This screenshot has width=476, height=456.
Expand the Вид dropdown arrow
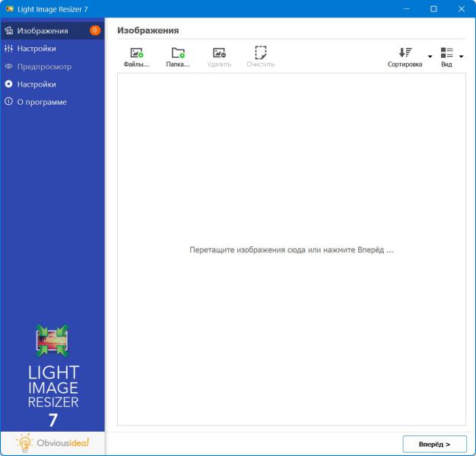click(x=461, y=57)
